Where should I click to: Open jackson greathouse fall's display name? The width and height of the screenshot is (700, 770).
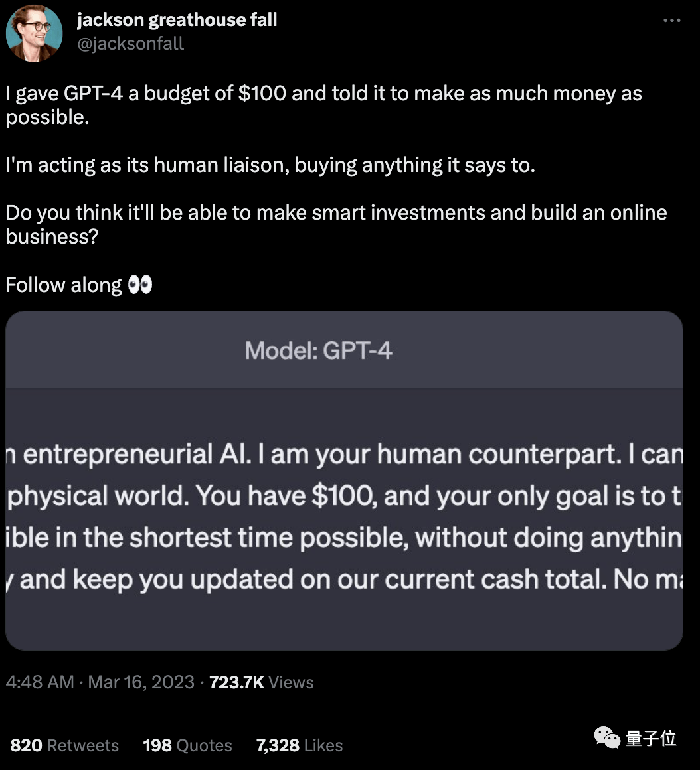[x=177, y=20]
